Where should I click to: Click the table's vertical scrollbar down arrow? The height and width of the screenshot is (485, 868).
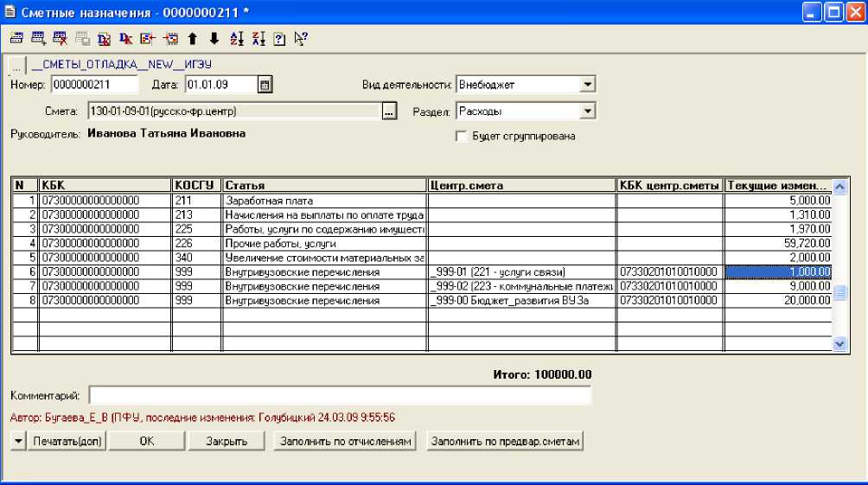[839, 343]
